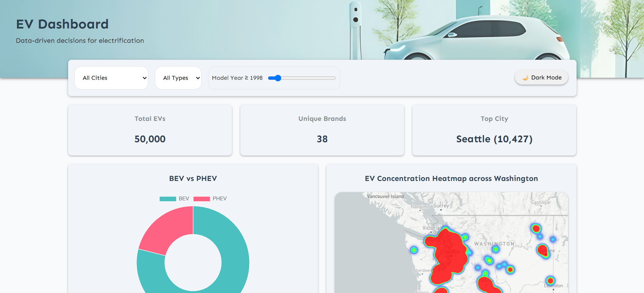Click the Unique Brands value 38
The width and height of the screenshot is (644, 293).
[x=322, y=139]
